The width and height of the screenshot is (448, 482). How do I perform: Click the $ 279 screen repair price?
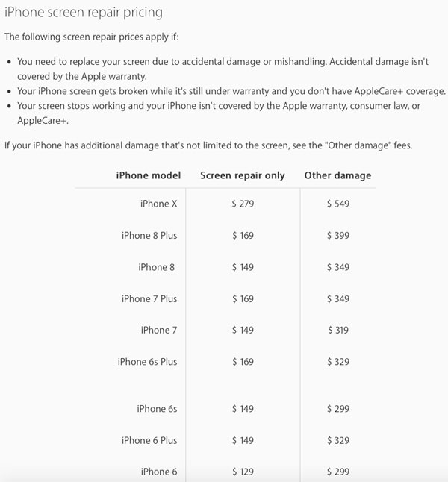pos(243,204)
